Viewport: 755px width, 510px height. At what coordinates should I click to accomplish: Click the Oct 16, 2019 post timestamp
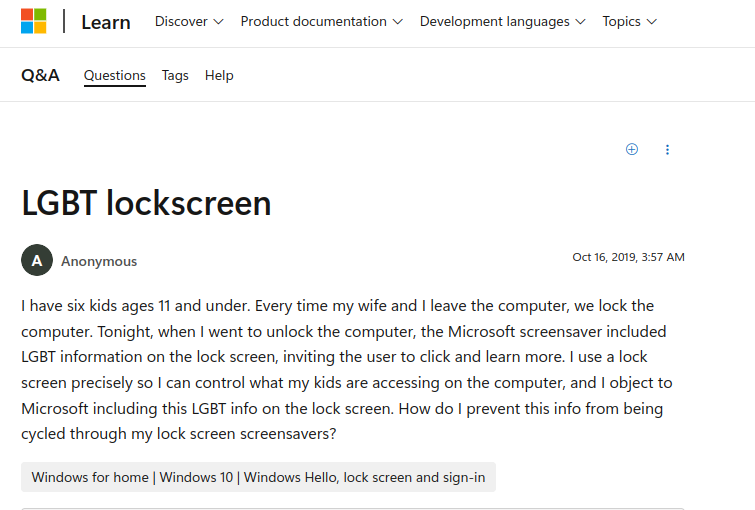(628, 257)
